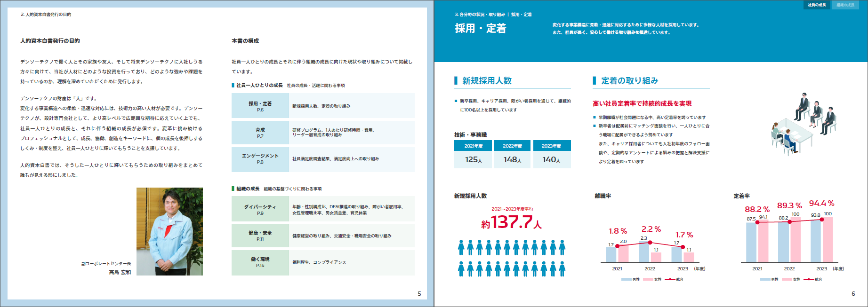Click the 本書の構成 heading
This screenshot has height=307, width=868.
tap(245, 41)
